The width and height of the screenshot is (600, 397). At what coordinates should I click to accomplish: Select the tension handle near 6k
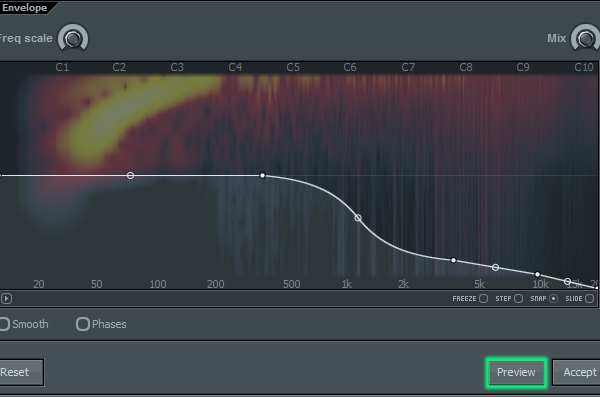pos(496,267)
